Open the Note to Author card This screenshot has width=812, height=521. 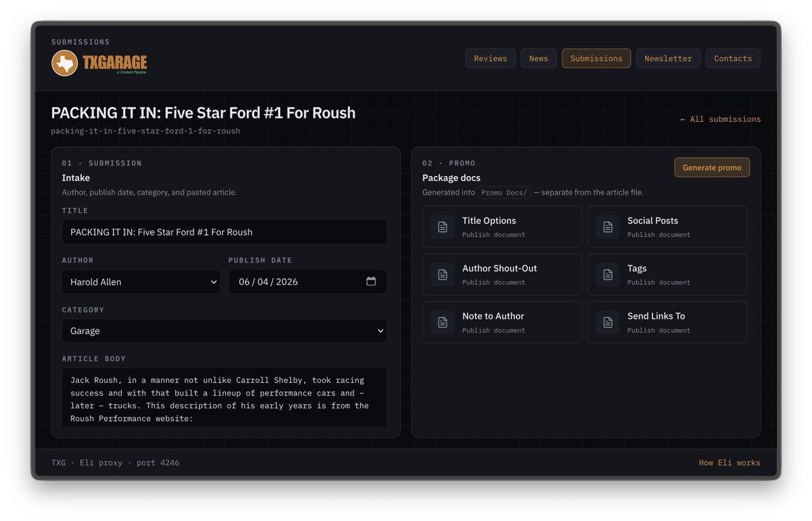pyautogui.click(x=502, y=322)
